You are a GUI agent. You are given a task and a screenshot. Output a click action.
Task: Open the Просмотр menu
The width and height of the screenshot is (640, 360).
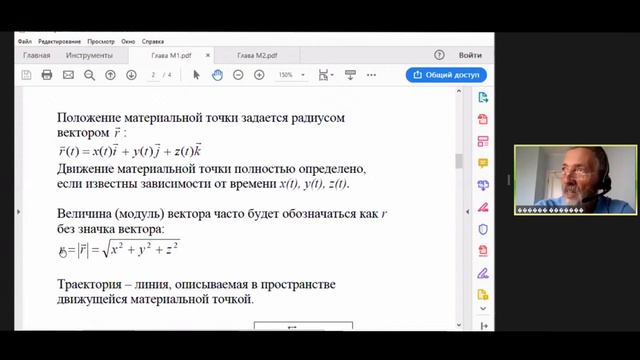pyautogui.click(x=101, y=42)
